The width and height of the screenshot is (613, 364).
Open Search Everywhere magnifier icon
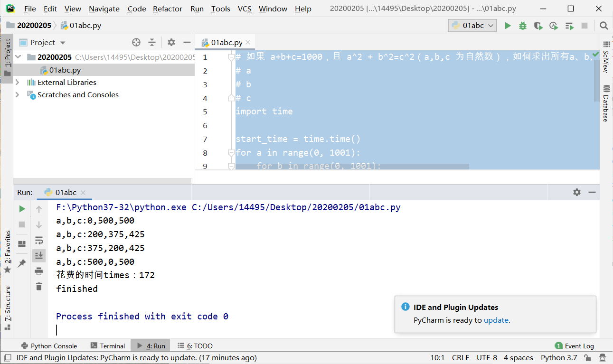pos(604,26)
